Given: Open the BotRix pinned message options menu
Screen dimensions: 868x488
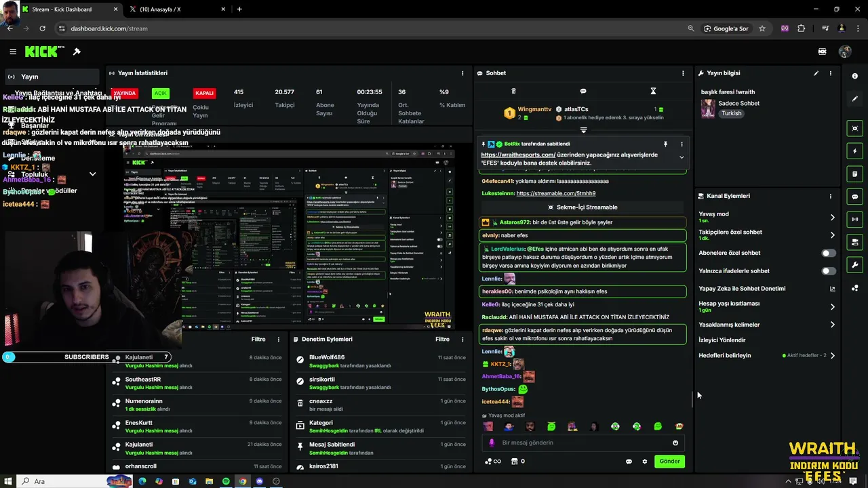Looking at the screenshot, I should pos(682,144).
